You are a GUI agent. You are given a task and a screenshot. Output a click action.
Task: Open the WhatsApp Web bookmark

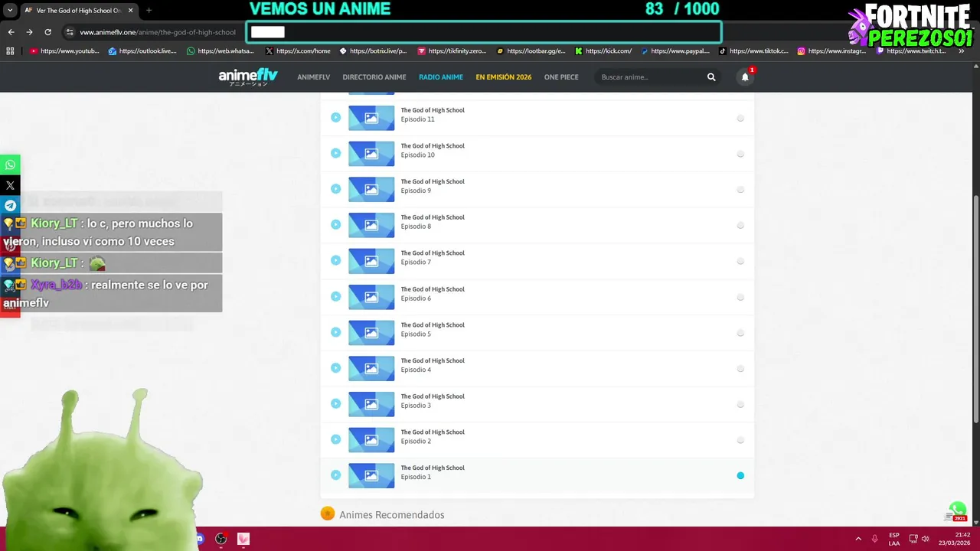click(220, 51)
